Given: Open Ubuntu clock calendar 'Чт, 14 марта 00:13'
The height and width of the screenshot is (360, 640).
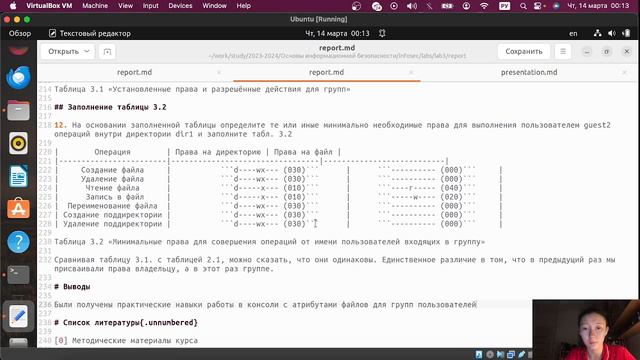Looking at the screenshot, I should click(337, 33).
